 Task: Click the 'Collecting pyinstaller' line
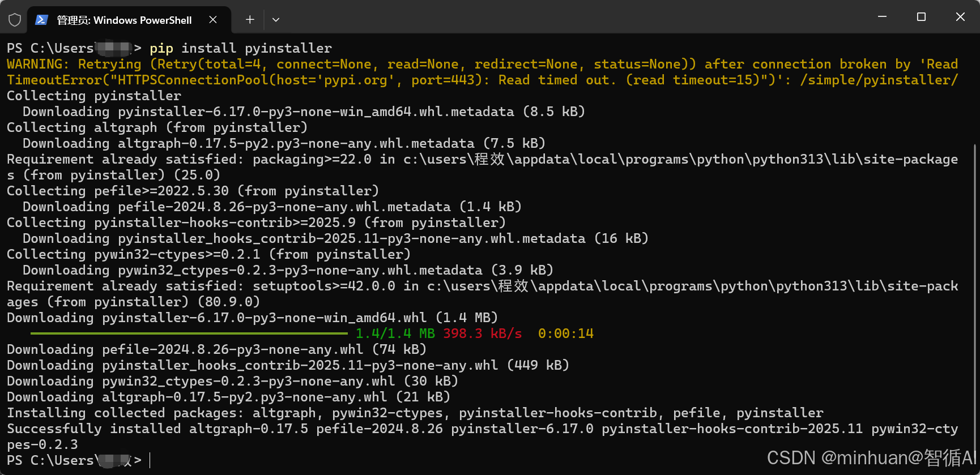(x=94, y=96)
